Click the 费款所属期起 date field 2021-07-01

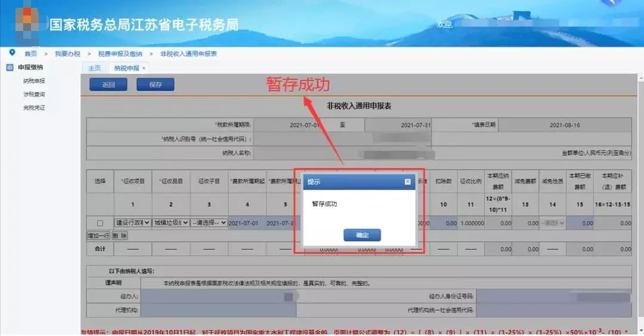coord(243,223)
